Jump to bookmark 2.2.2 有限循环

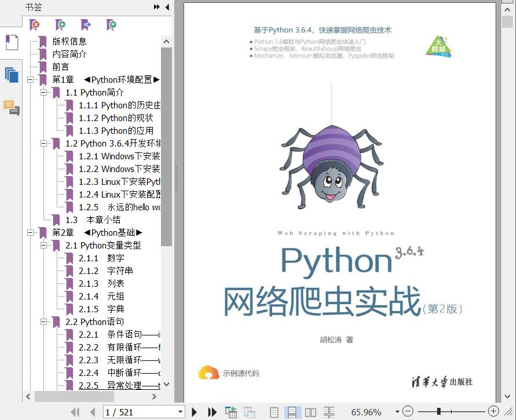coord(120,348)
